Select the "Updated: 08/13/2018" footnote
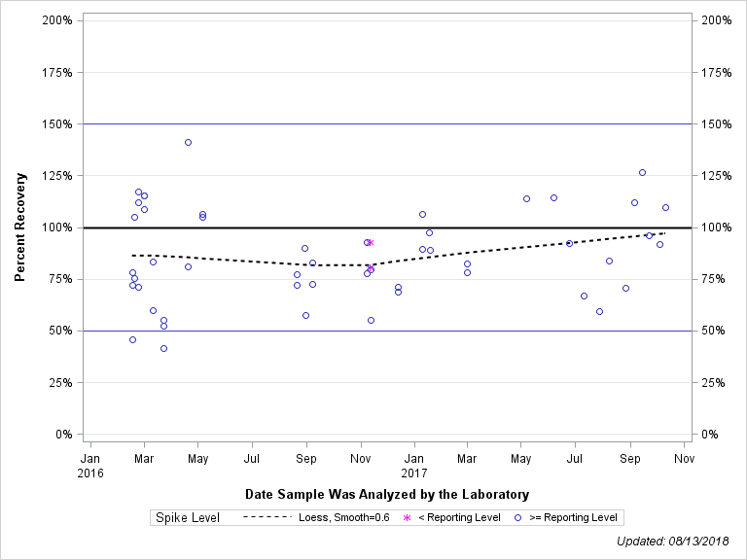 pyautogui.click(x=673, y=541)
